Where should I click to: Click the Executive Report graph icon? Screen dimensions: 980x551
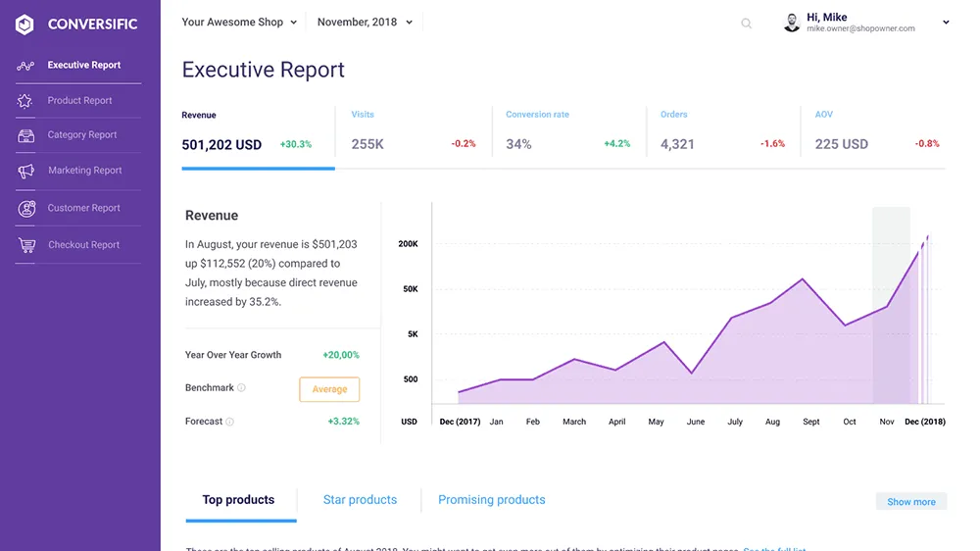click(25, 66)
